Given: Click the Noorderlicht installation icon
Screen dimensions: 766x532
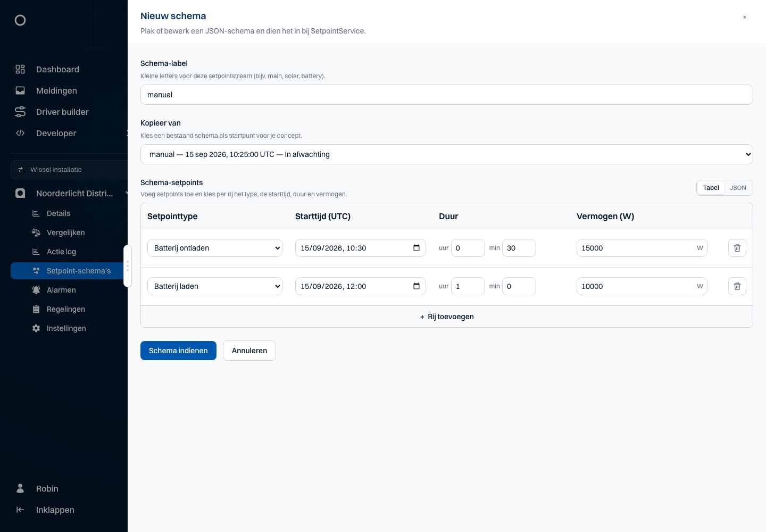Looking at the screenshot, I should click(20, 193).
